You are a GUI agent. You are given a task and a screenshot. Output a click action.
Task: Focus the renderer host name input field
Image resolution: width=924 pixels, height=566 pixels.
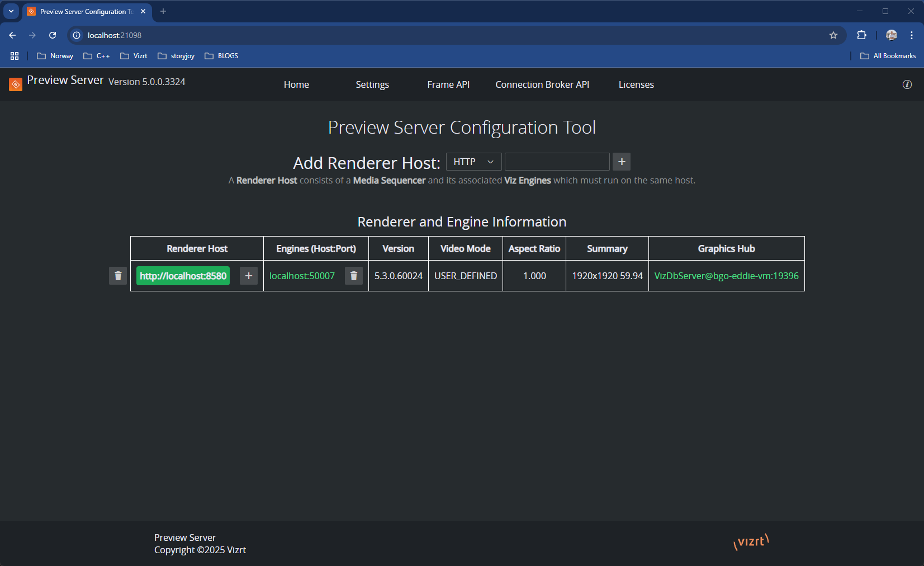557,162
